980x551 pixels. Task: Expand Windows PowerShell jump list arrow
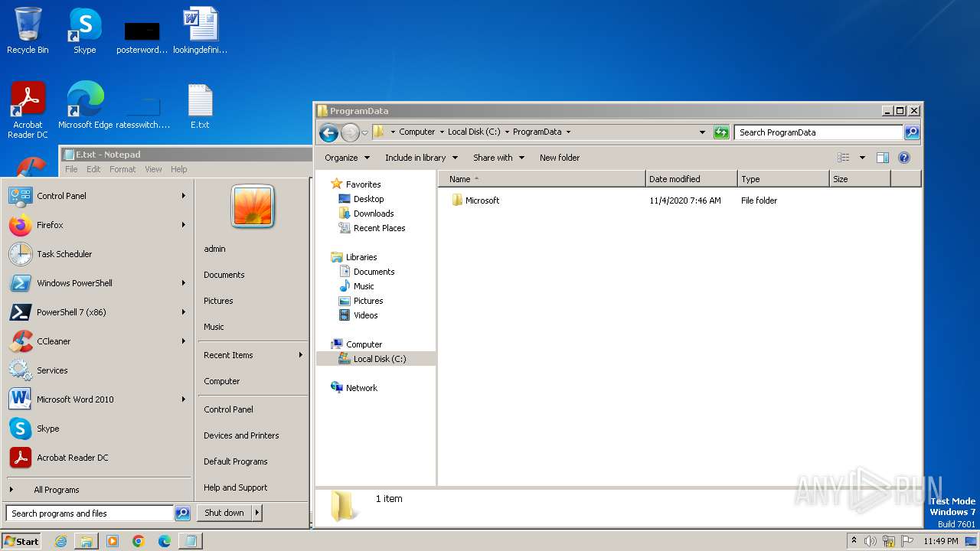pos(184,283)
